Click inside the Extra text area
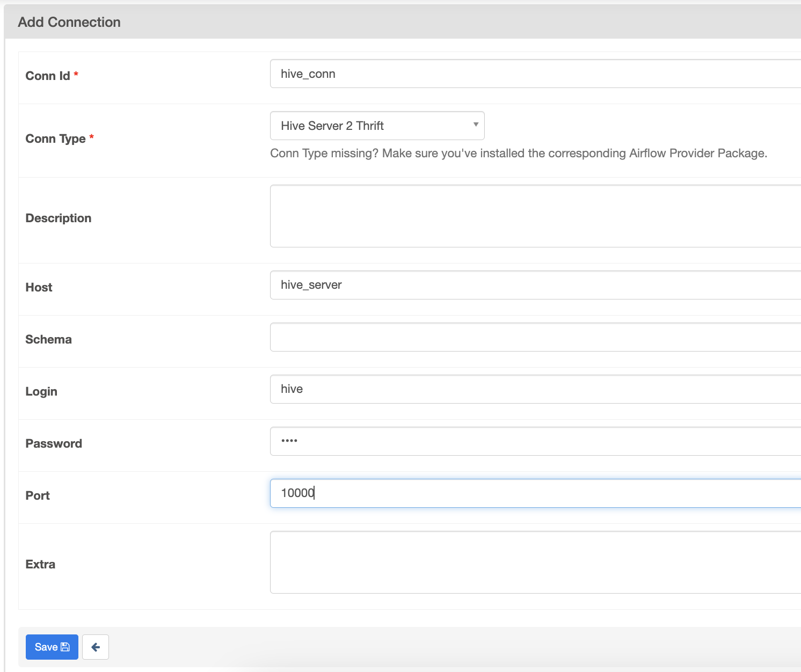801x672 pixels. coord(535,562)
